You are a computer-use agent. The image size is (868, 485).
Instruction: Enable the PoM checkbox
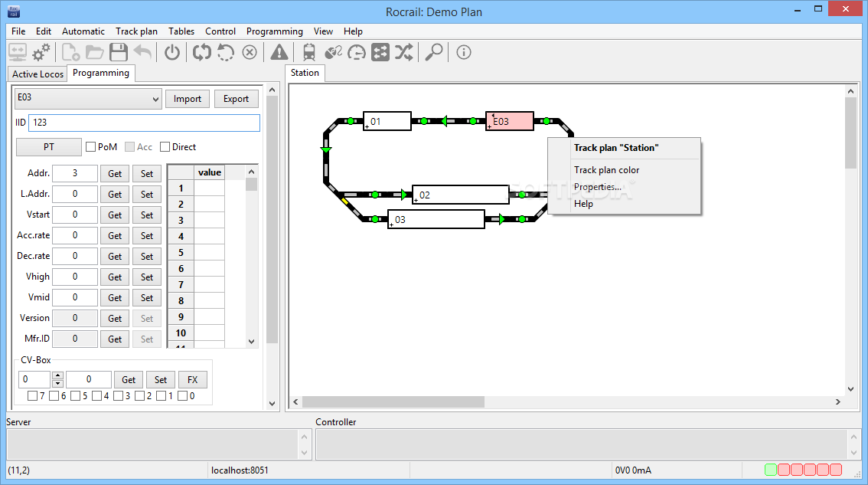91,147
